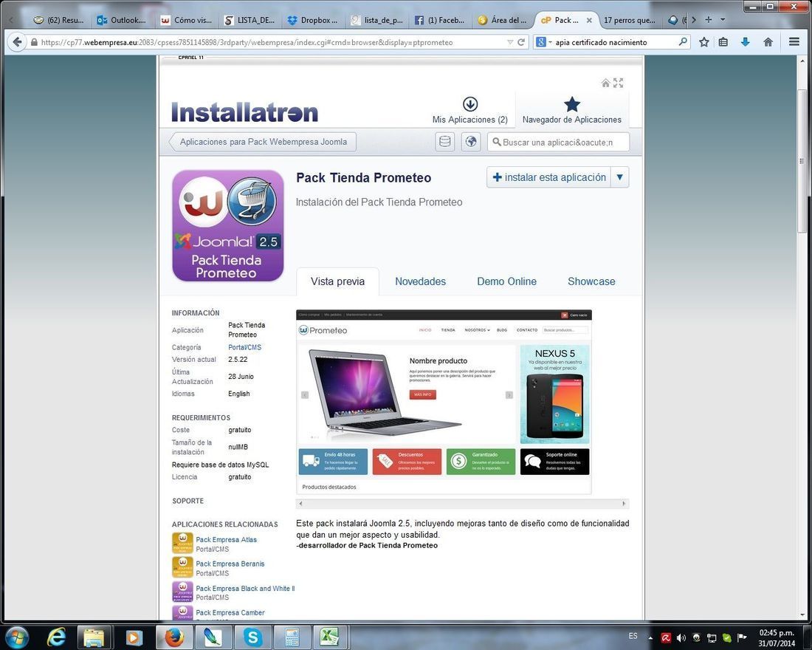
Task: Open the Demo Online tab
Action: (x=506, y=281)
